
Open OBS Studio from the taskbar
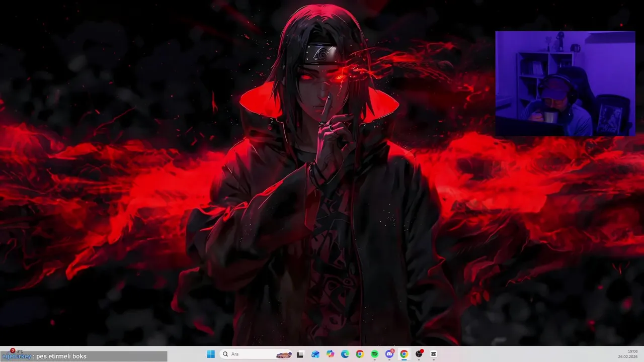(419, 354)
